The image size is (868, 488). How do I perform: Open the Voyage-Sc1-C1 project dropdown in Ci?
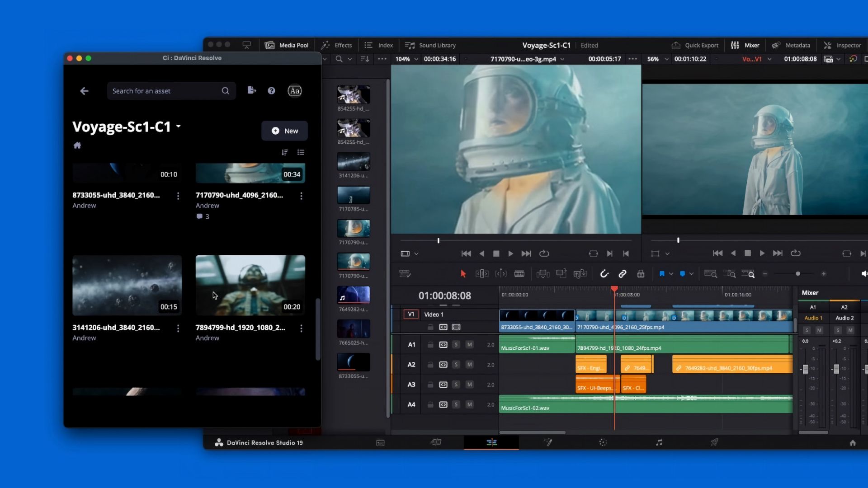(x=179, y=127)
